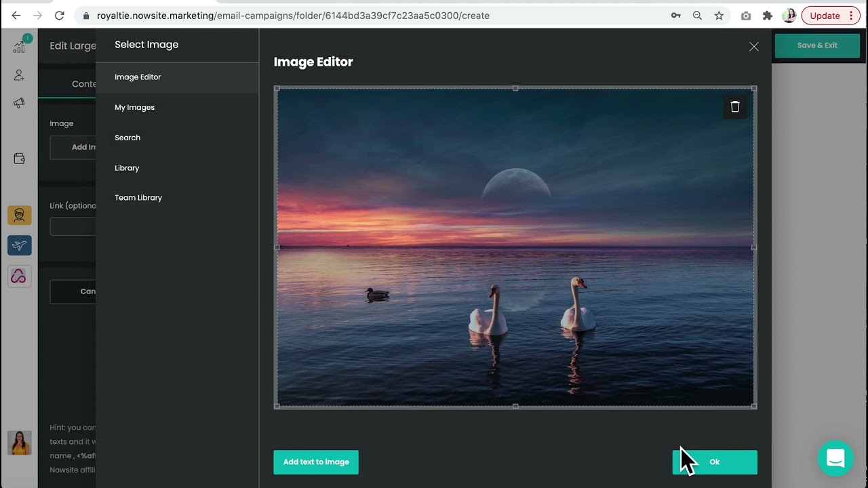Click the Chrome Update button
The width and height of the screenshot is (868, 488).
831,16
